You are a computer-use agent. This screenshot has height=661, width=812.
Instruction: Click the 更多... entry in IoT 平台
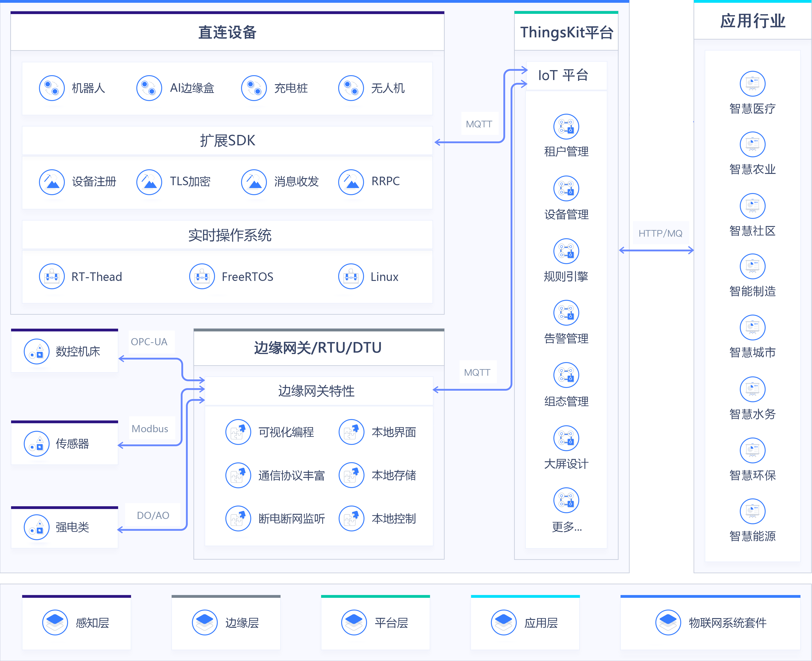click(x=566, y=500)
